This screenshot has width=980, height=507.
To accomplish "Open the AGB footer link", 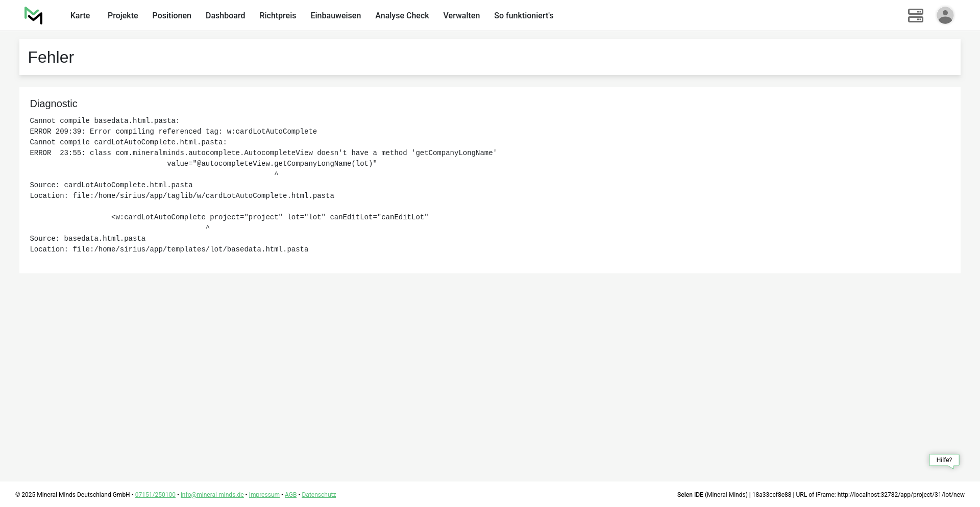I will [x=290, y=495].
